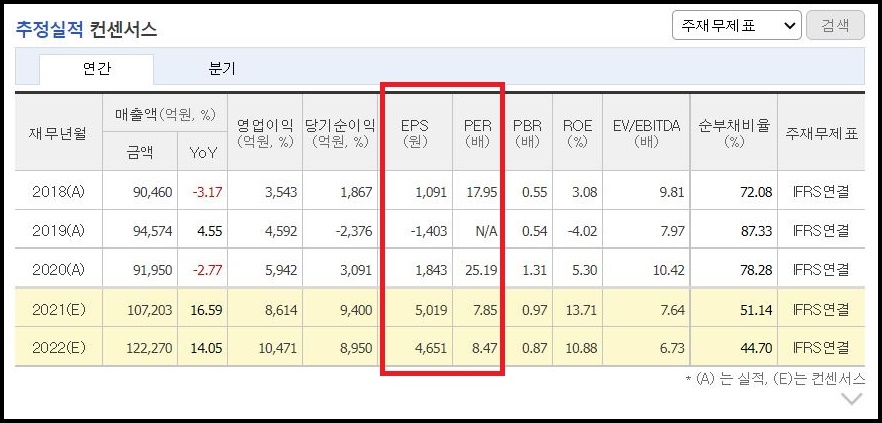
Task: Click net income value 8,950
Action: coord(356,349)
